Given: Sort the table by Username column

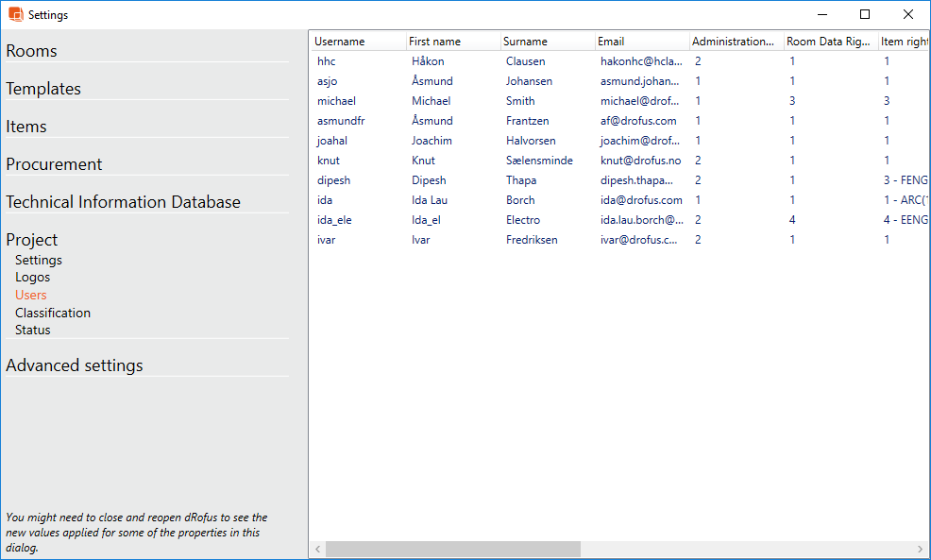Looking at the screenshot, I should (340, 42).
